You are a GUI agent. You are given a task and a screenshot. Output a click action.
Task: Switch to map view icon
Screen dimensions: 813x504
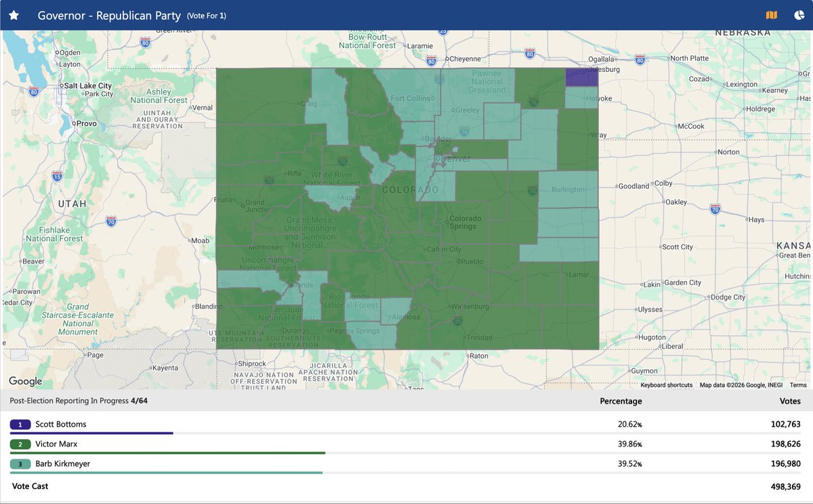[x=771, y=15]
